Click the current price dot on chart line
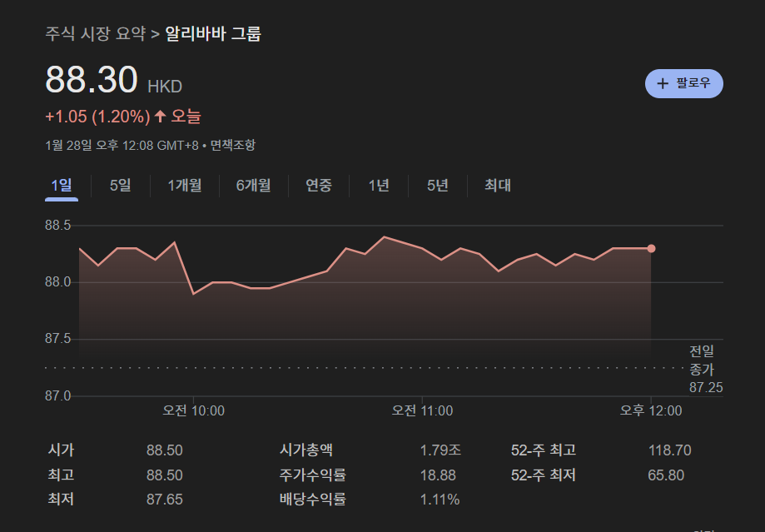The height and width of the screenshot is (532, 765). pos(651,248)
